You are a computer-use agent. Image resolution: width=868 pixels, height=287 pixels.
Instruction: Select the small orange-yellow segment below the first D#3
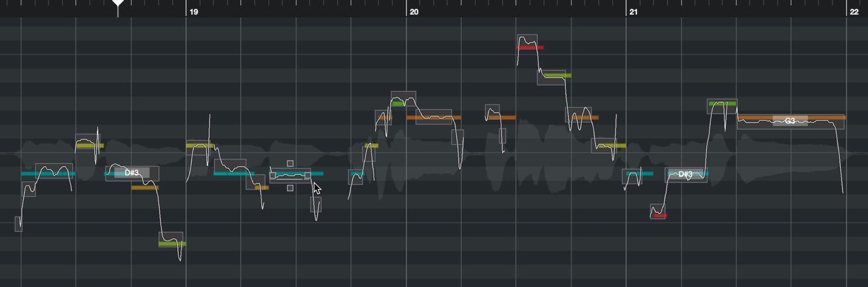(145, 188)
